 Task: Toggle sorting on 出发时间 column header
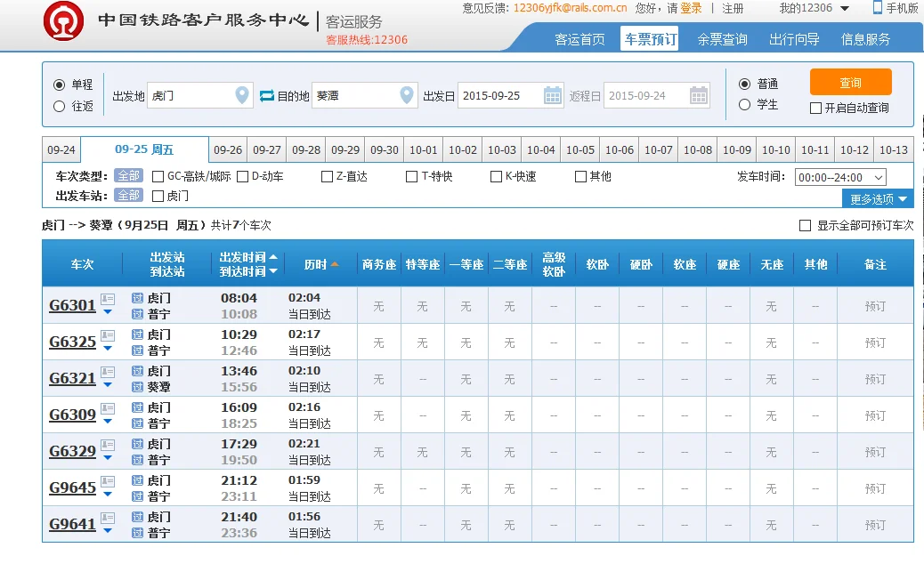coord(245,257)
